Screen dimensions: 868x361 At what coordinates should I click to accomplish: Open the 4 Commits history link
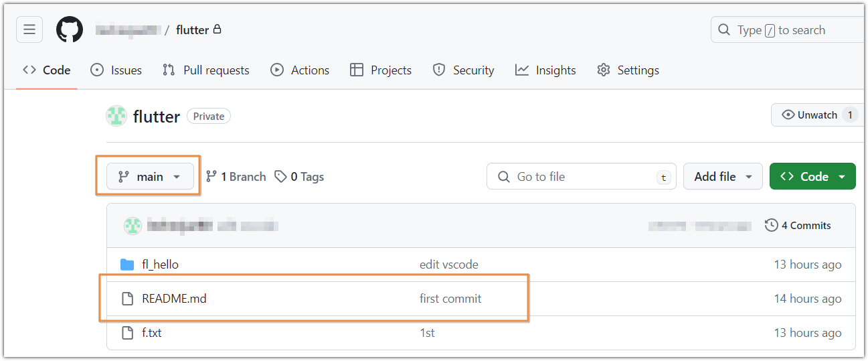(798, 226)
